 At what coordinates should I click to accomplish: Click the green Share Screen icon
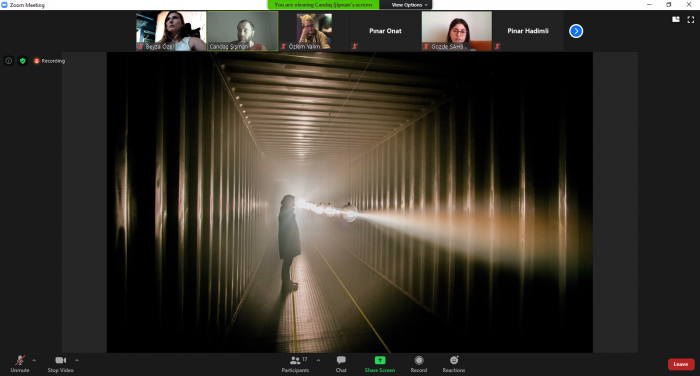(x=380, y=360)
